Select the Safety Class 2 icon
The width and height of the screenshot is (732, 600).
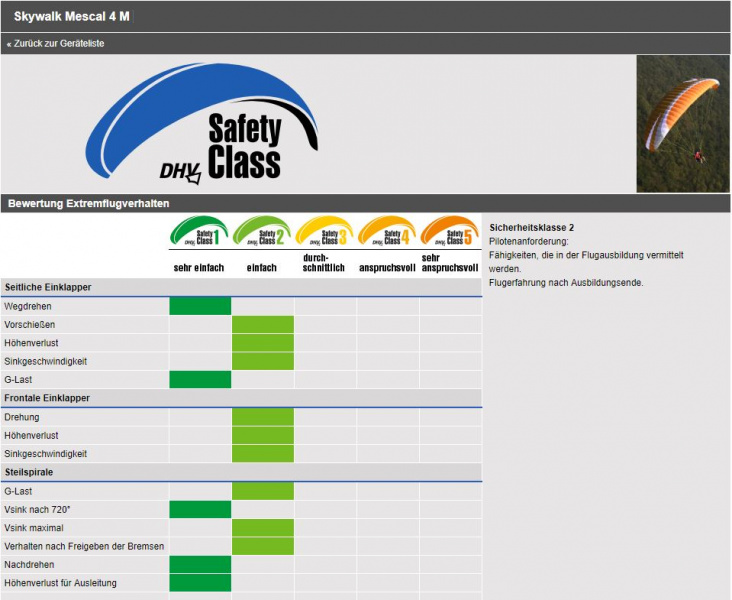click(262, 231)
